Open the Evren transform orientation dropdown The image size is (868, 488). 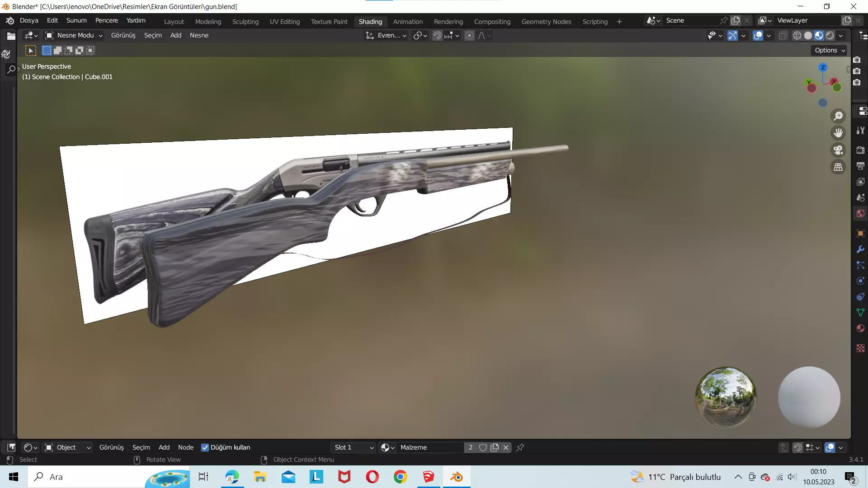point(386,35)
